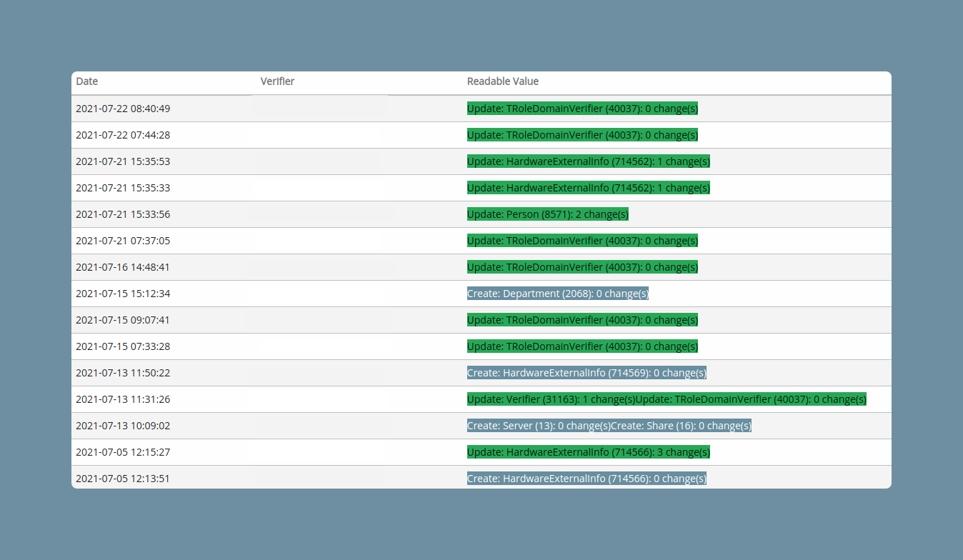Click TRoleDomainVerifier update in 07:33:28 row
The height and width of the screenshot is (560, 963).
click(x=582, y=346)
